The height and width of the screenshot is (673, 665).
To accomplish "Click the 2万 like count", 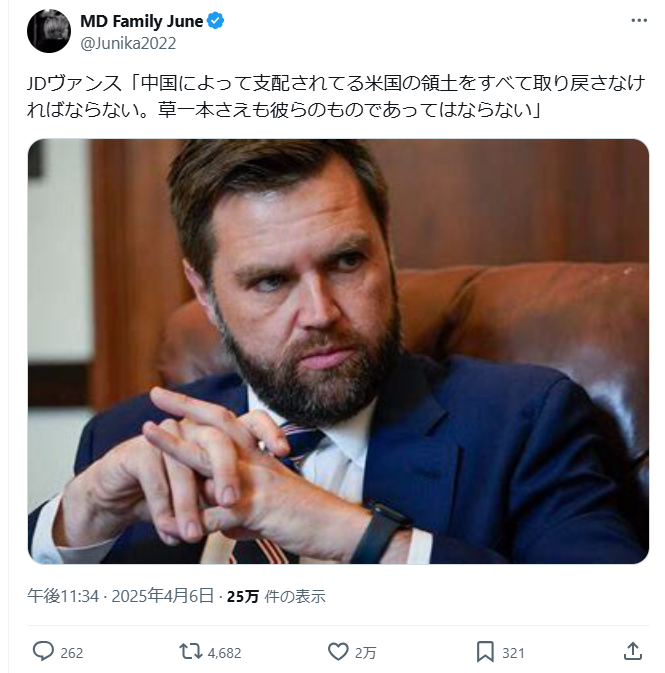I will tap(366, 653).
